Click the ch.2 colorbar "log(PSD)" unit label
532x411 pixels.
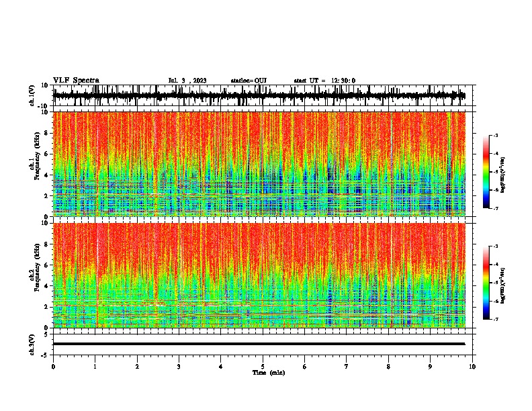(502, 285)
